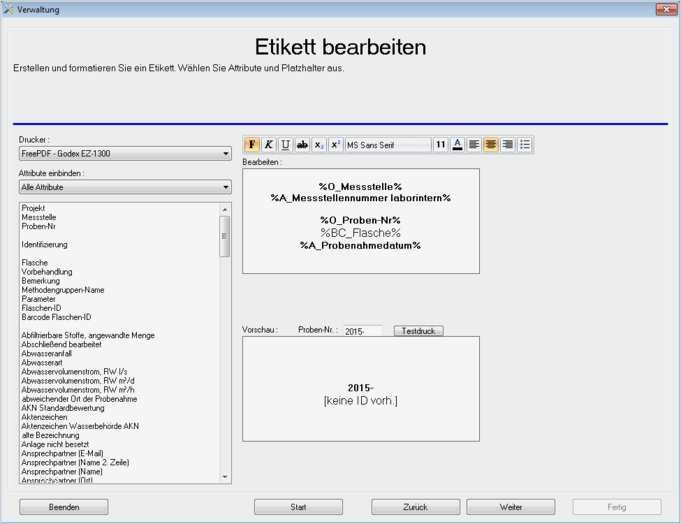Click the Beenden button
The width and height of the screenshot is (681, 524).
tap(64, 507)
